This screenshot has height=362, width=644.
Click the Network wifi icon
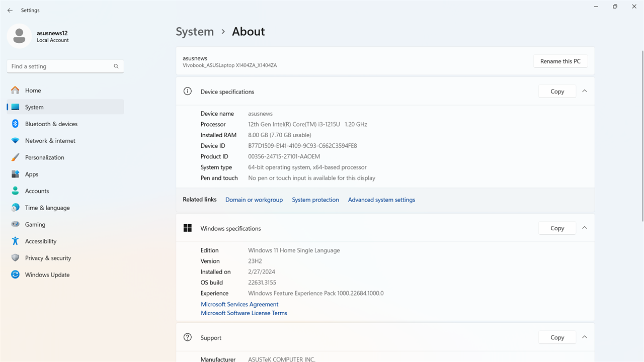pos(15,141)
